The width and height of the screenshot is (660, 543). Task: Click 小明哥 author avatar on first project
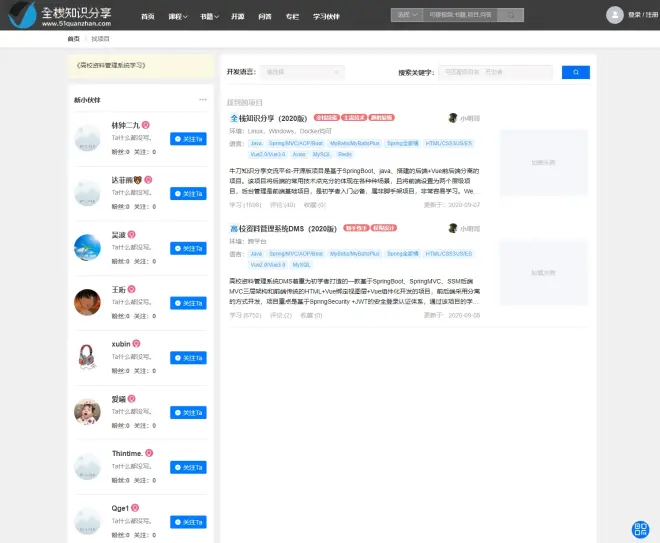point(453,118)
